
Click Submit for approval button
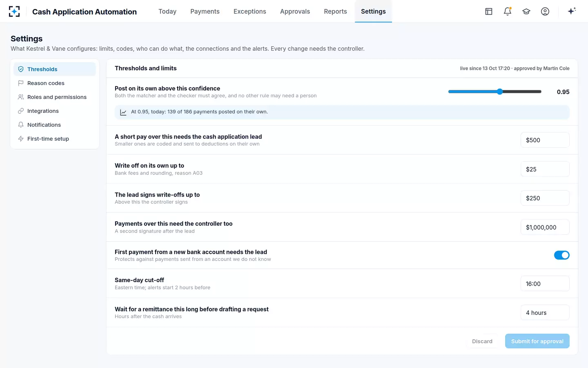click(x=537, y=341)
